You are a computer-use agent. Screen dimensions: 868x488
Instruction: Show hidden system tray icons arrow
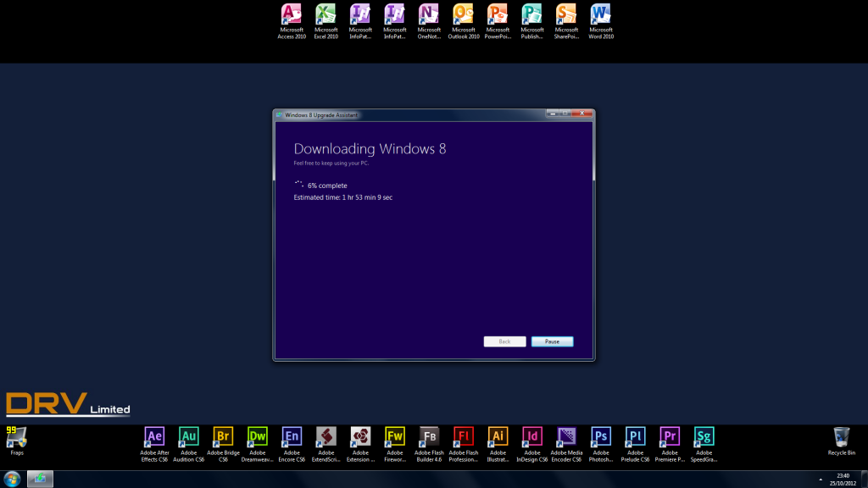(x=821, y=480)
